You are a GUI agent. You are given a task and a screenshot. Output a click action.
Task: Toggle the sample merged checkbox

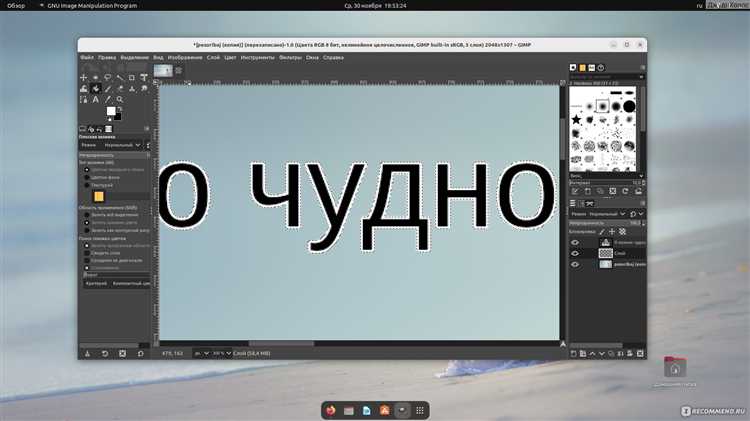87,253
